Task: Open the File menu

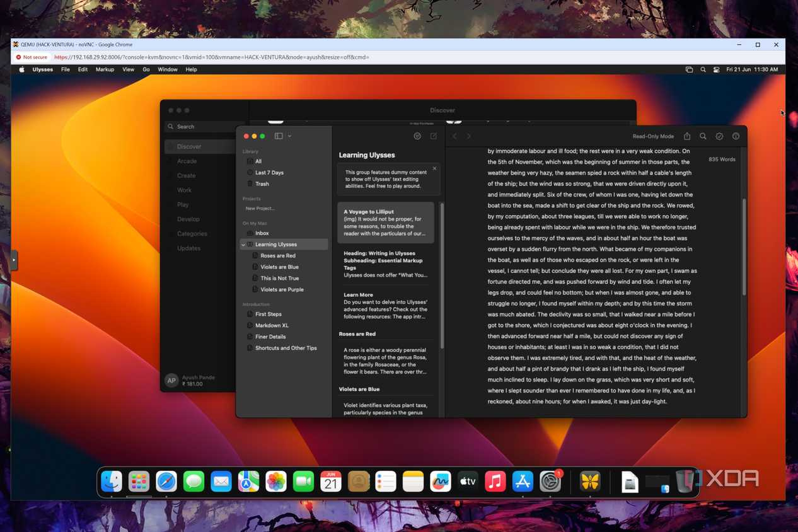Action: [x=66, y=70]
